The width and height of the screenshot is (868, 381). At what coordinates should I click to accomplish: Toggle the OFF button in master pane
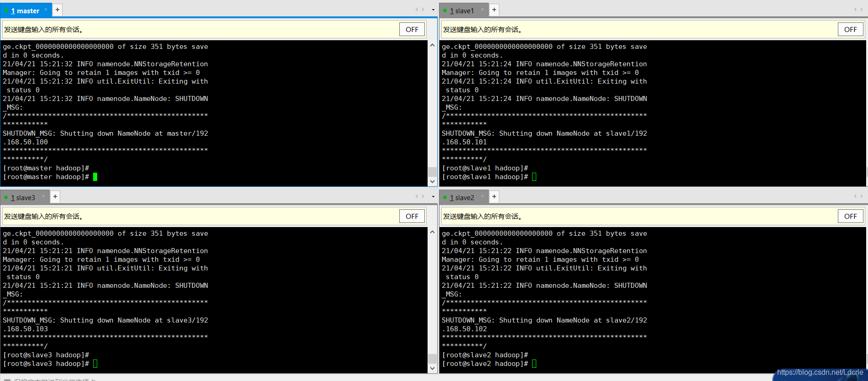(412, 29)
